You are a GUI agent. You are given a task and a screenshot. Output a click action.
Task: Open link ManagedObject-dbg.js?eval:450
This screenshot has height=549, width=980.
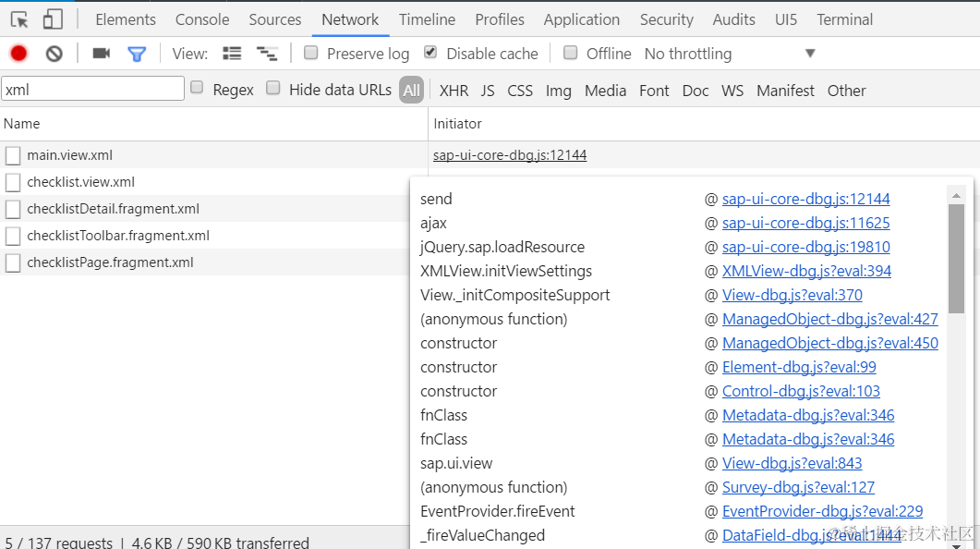(830, 343)
